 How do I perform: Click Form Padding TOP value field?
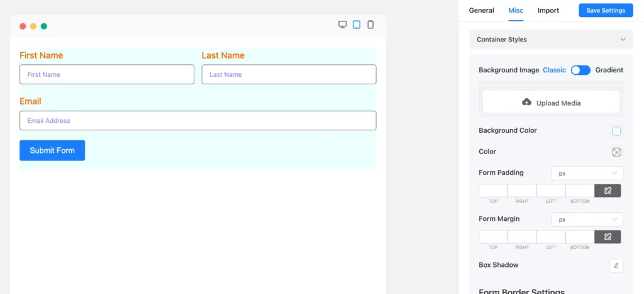pos(493,190)
